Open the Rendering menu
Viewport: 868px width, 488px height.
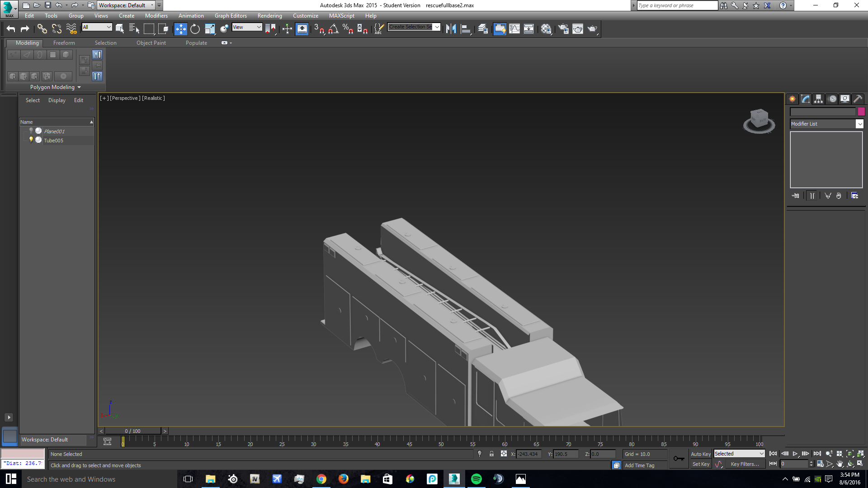click(x=269, y=16)
